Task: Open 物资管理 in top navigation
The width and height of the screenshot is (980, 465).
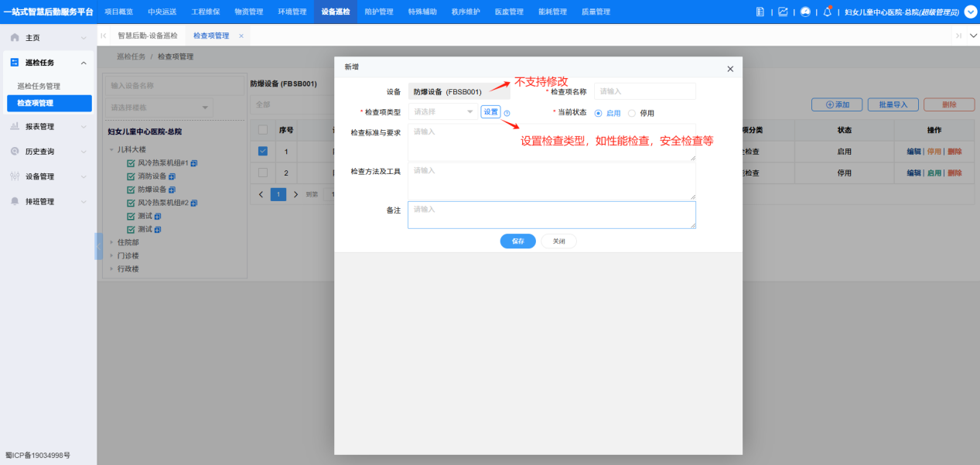Action: point(249,12)
